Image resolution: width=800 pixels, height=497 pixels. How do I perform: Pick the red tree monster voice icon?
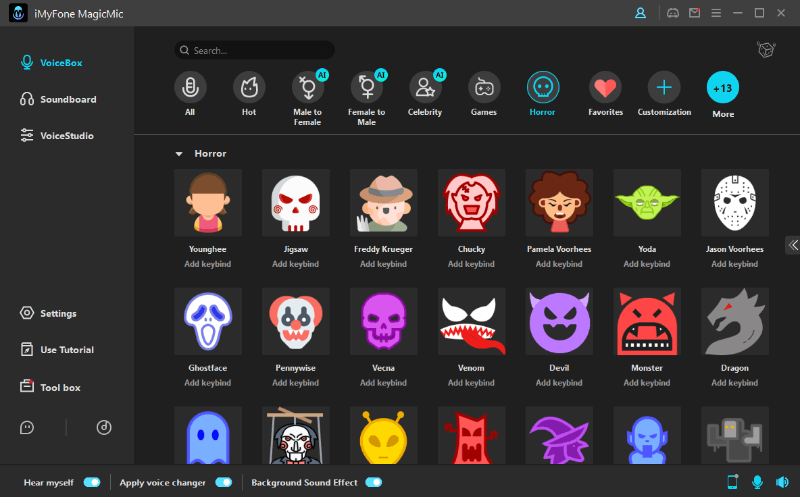click(471, 435)
